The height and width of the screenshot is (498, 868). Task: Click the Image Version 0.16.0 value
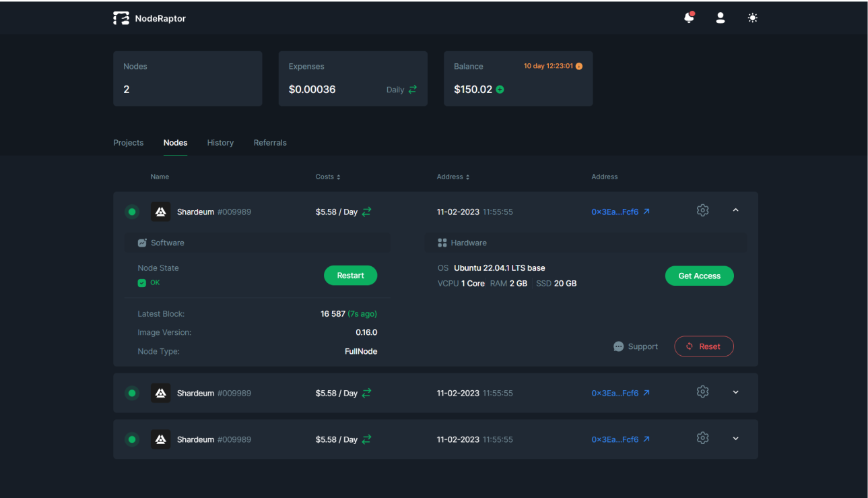(x=366, y=332)
